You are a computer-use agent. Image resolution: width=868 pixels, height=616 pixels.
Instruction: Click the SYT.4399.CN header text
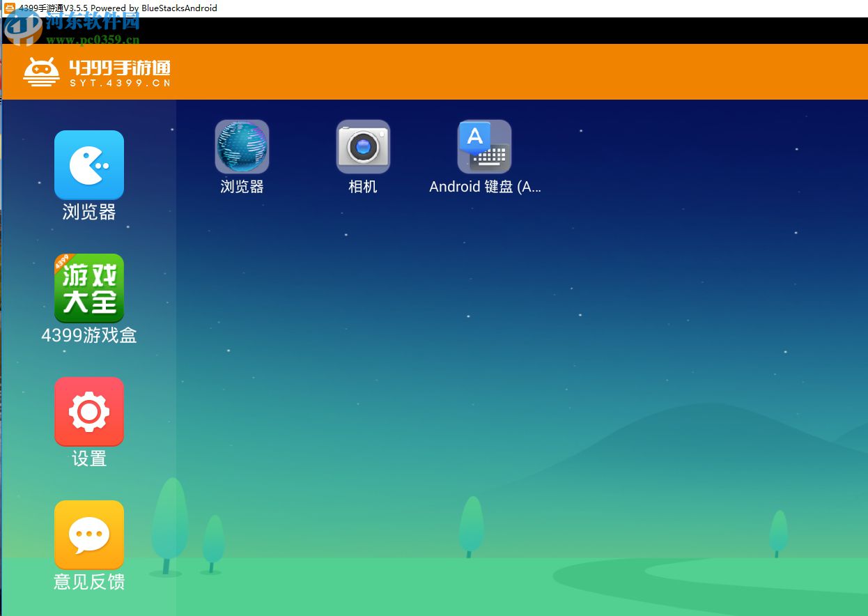click(120, 83)
